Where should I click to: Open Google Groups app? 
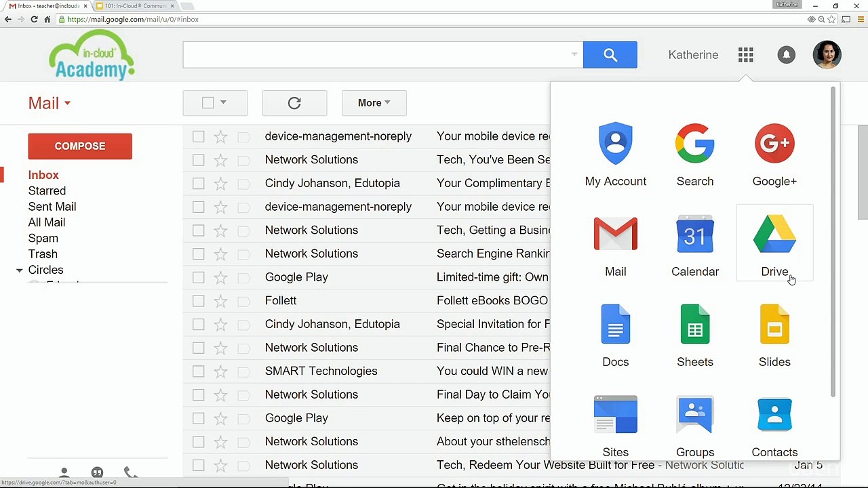695,425
